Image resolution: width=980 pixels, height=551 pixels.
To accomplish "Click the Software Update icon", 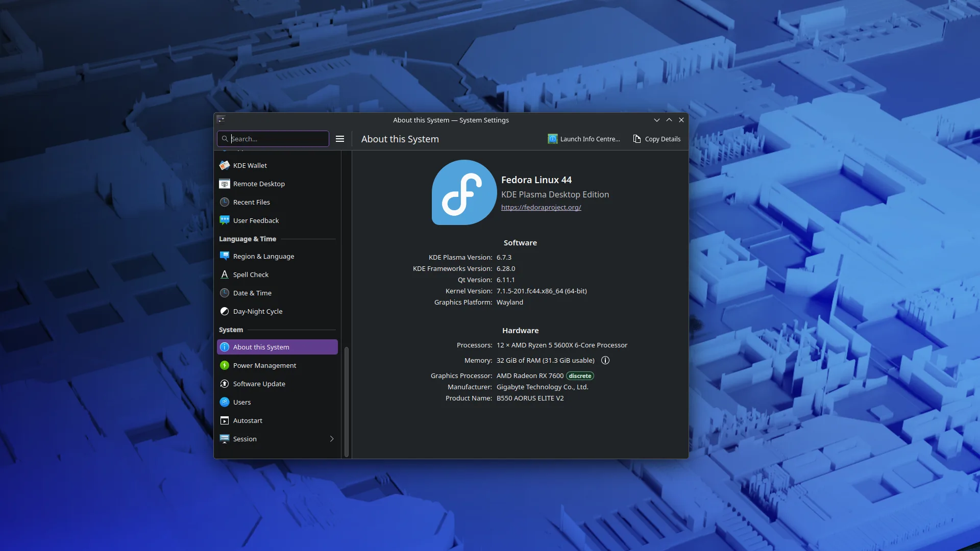I will pos(224,384).
